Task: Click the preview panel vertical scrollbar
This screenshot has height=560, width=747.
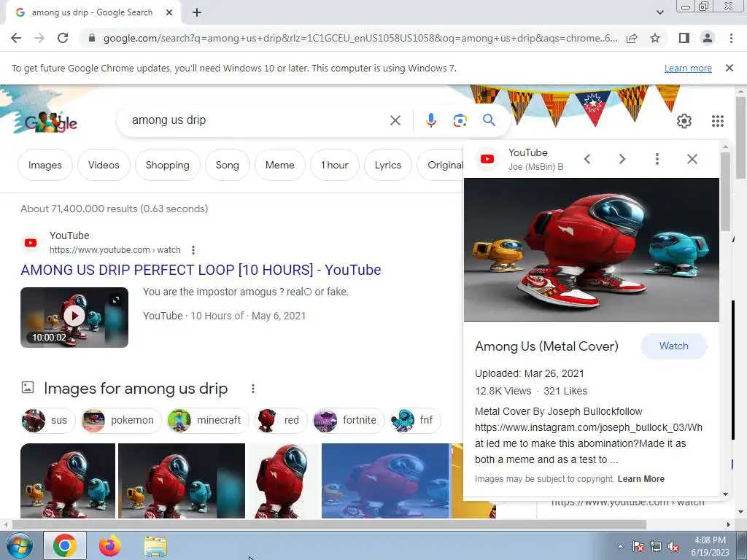Action: coord(725,190)
